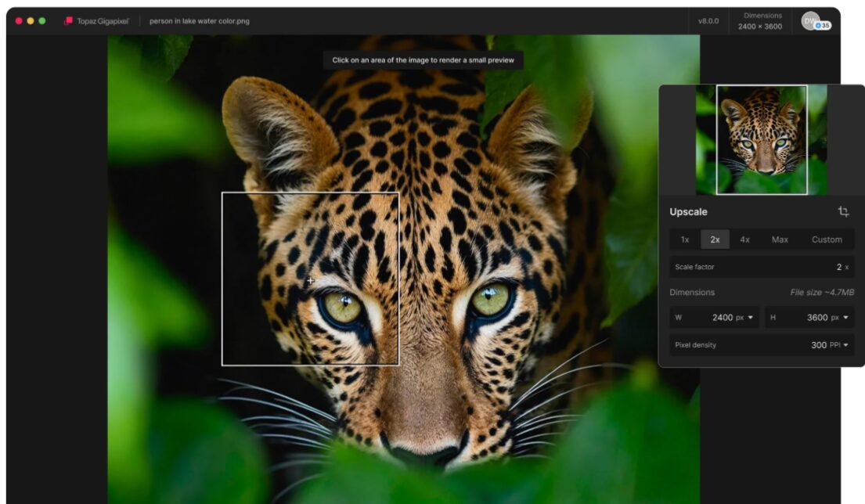
Task: Click the crop icon beside Upscale
Action: click(843, 211)
